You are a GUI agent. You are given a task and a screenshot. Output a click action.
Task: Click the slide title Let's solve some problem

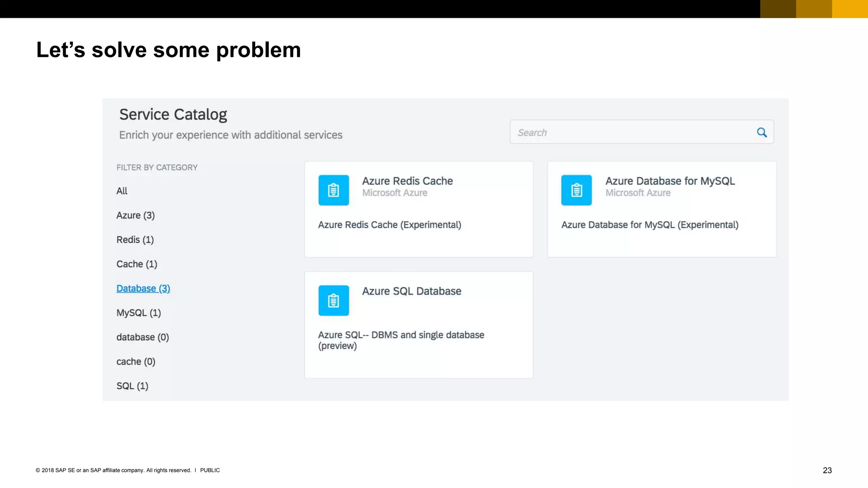tap(169, 50)
